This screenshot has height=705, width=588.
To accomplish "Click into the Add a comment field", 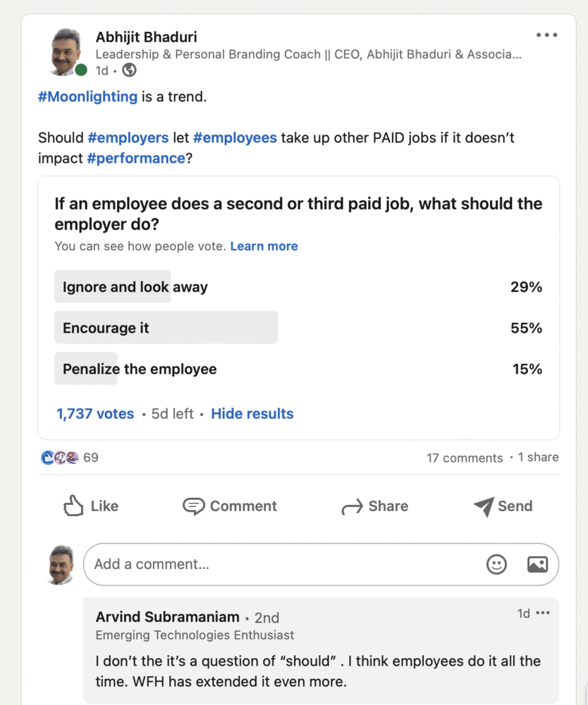I will (x=282, y=564).
